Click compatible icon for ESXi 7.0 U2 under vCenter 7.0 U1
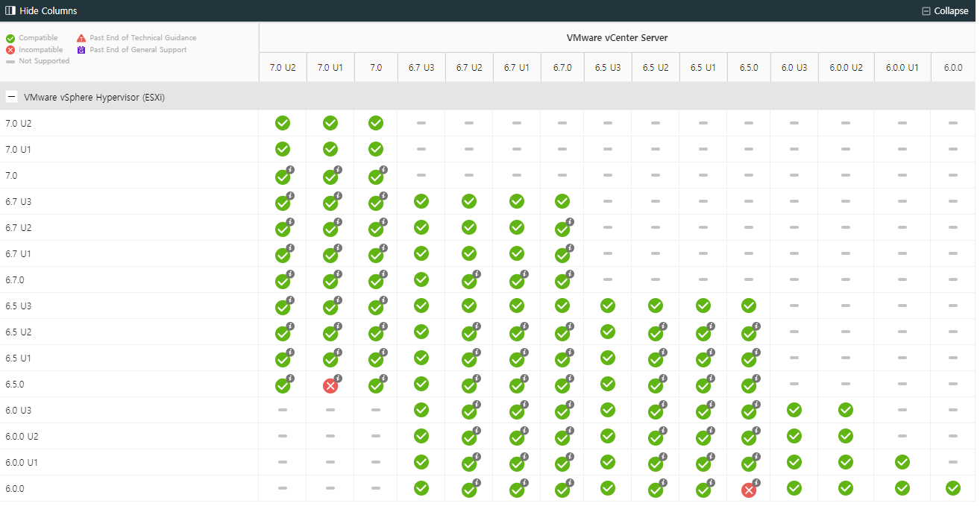Viewport: 980px width, 506px height. [330, 123]
